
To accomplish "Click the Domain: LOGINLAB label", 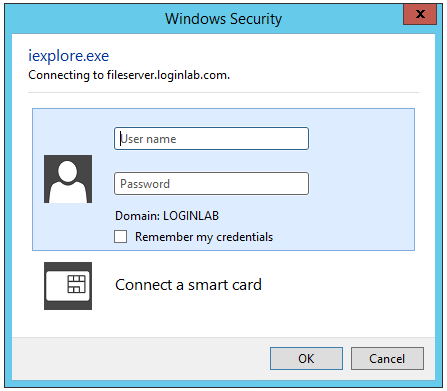I will pos(167,216).
